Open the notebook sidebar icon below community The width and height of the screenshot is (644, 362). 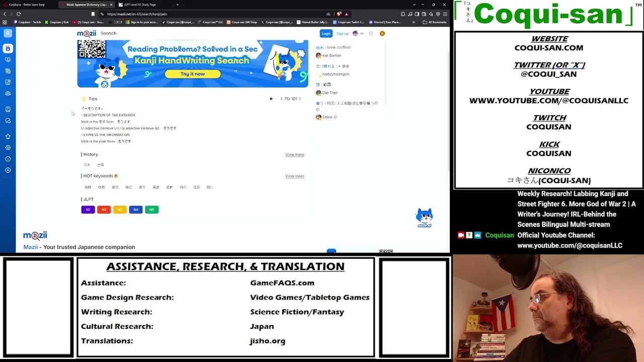[x=8, y=109]
